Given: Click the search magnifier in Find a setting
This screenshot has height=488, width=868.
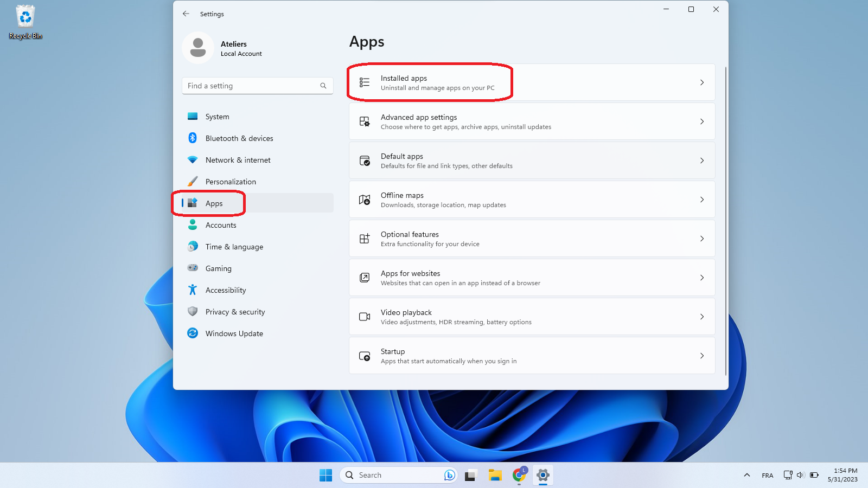Looking at the screenshot, I should coord(323,86).
